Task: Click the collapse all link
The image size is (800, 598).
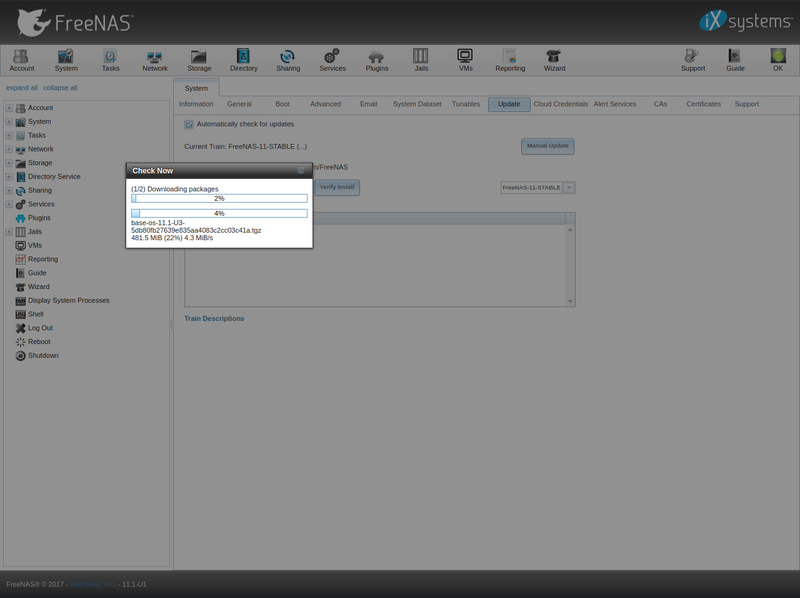Action: (x=60, y=88)
